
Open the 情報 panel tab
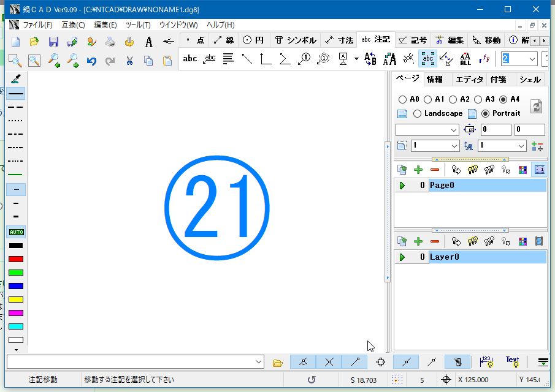434,80
